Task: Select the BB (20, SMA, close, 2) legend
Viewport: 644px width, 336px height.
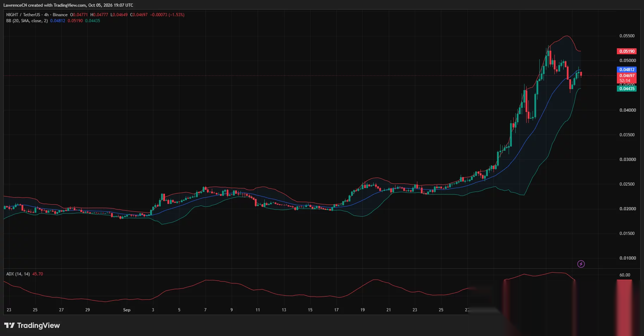Action: pos(27,21)
